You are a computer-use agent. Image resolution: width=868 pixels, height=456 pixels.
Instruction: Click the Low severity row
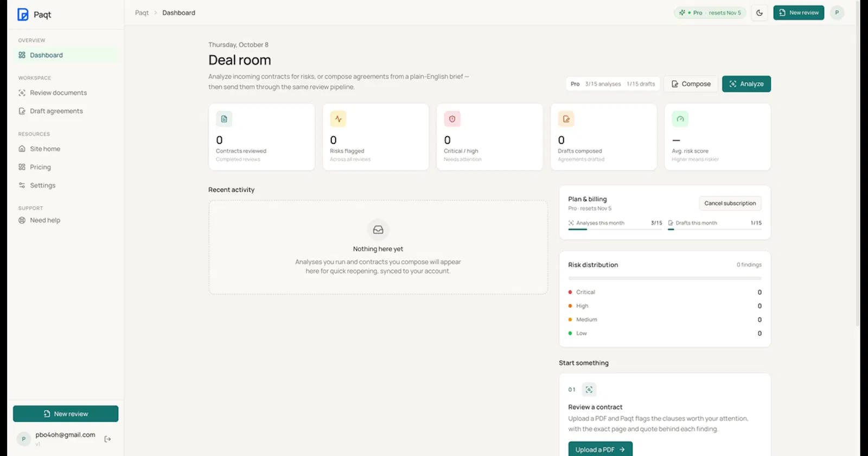tap(665, 333)
